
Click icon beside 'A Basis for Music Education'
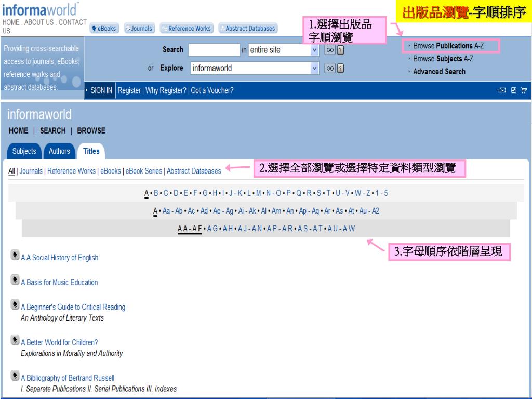pyautogui.click(x=15, y=280)
